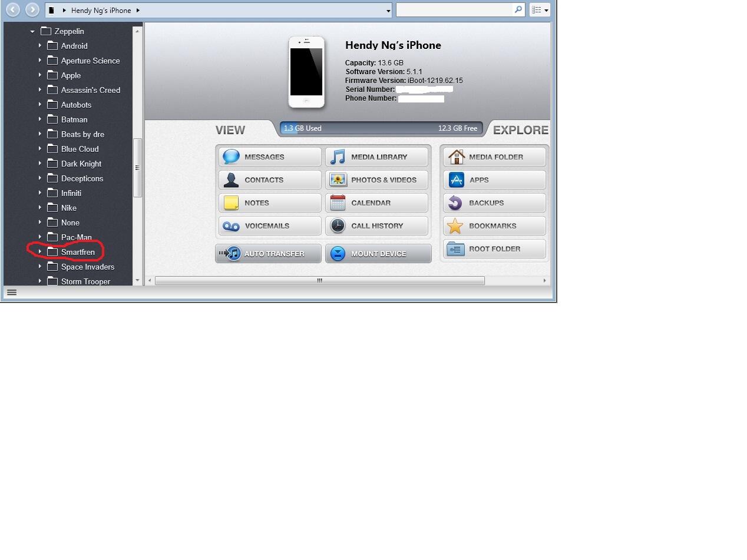The height and width of the screenshot is (560, 747).
Task: Click the horizontal scrollbar thumb
Action: 319,280
